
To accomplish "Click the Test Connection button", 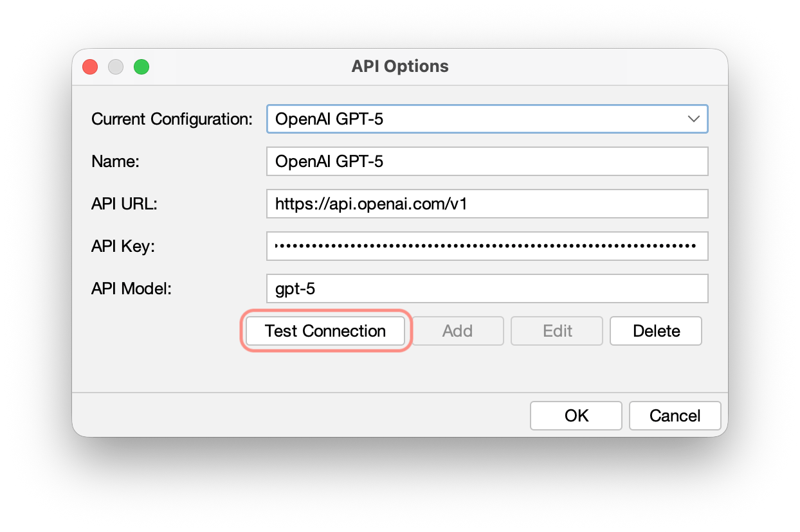I will coord(325,330).
